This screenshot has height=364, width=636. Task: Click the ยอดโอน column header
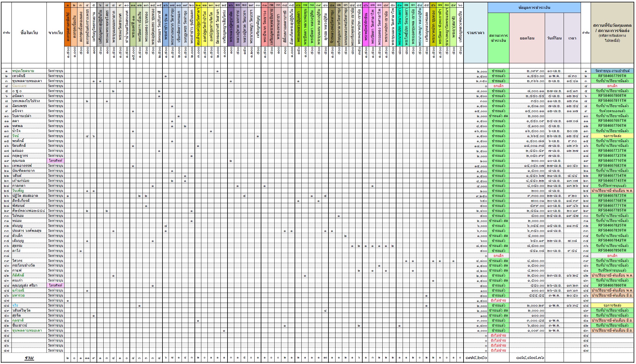[x=527, y=38]
